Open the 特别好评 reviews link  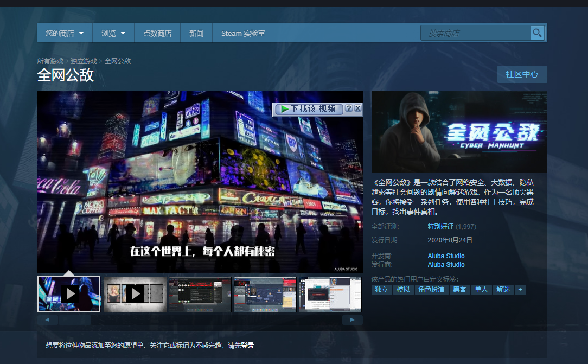tap(440, 227)
